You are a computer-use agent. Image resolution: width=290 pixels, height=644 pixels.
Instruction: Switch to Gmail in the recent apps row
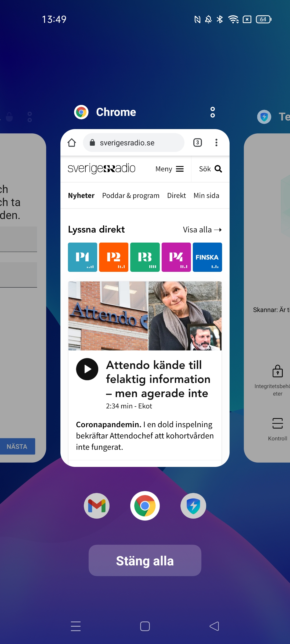(x=97, y=506)
